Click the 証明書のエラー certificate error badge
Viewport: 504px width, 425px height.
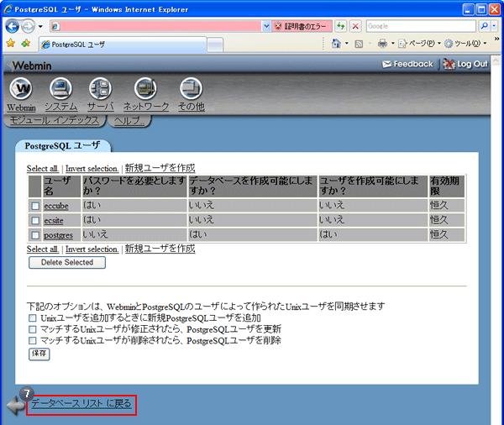tap(302, 26)
